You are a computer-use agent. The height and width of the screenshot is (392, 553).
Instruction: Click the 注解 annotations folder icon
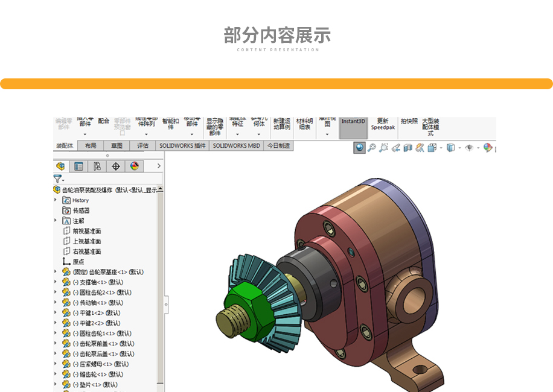pos(66,221)
